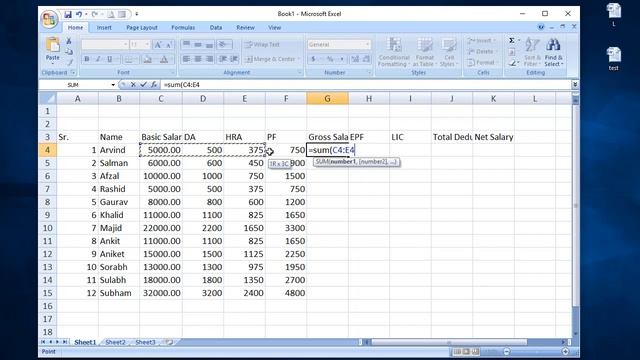Switch to the Data ribbon tab
This screenshot has width=640, height=360.
pos(216,27)
